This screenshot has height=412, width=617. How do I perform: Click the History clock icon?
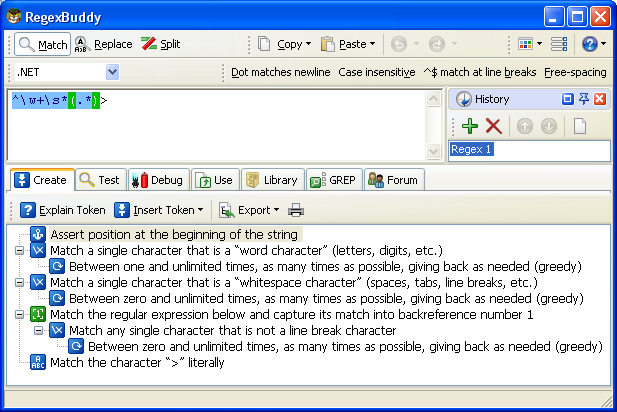[464, 99]
